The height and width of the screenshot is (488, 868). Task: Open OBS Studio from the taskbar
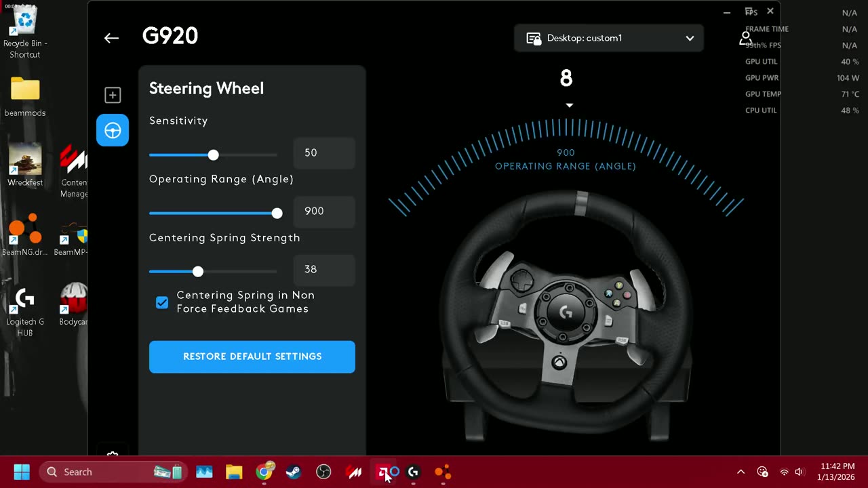[x=323, y=472]
